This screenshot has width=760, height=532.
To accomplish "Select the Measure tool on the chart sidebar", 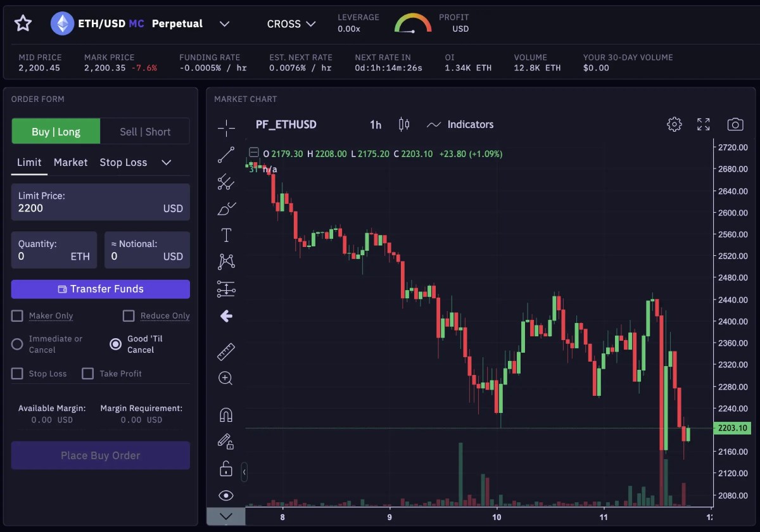I will [225, 351].
